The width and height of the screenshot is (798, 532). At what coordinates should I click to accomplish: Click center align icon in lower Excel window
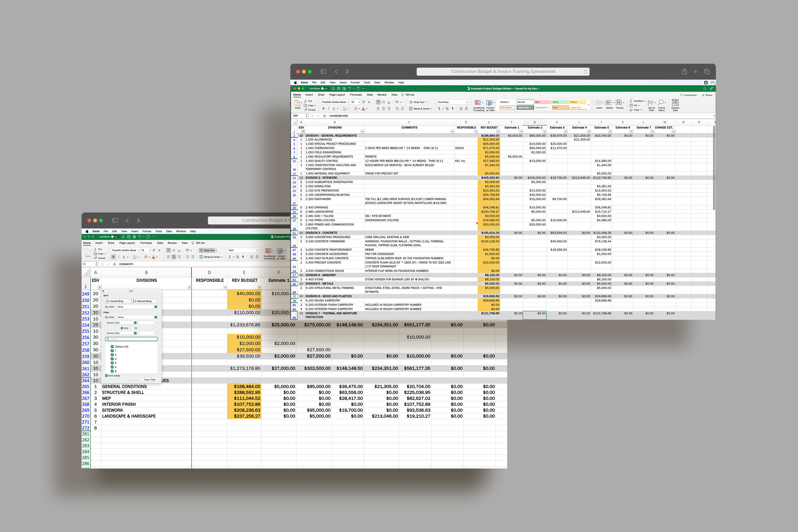pos(174,257)
